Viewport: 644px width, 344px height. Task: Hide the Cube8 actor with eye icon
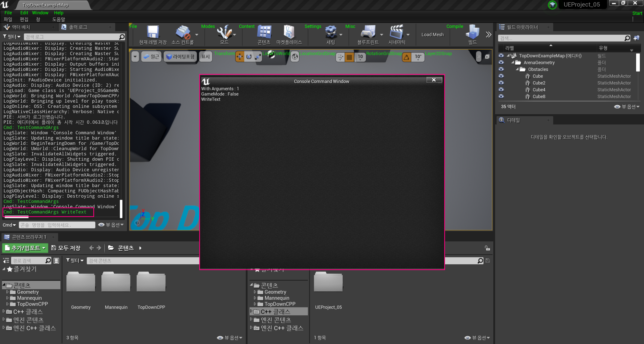[501, 96]
